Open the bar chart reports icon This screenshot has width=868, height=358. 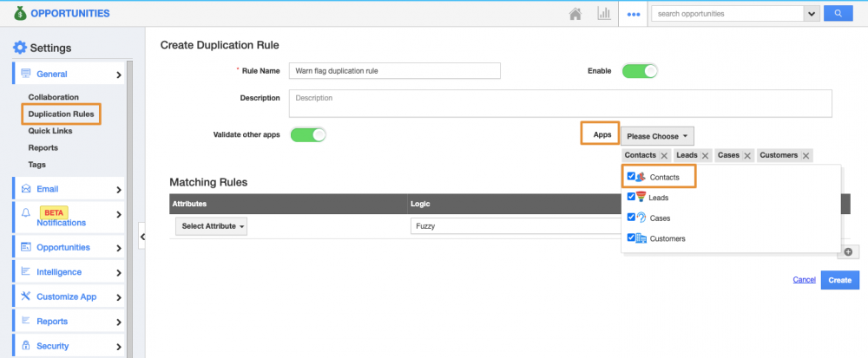click(603, 14)
